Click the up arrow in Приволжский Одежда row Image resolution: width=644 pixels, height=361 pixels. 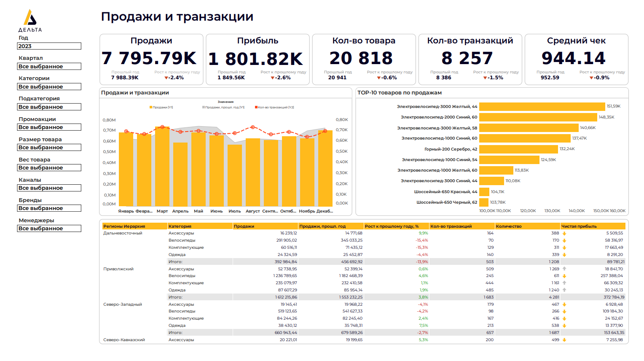click(x=564, y=290)
